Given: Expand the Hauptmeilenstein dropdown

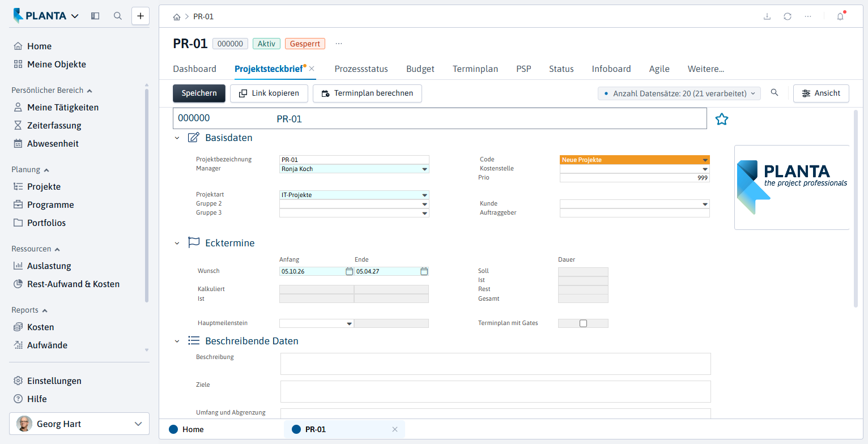Looking at the screenshot, I should pos(349,324).
